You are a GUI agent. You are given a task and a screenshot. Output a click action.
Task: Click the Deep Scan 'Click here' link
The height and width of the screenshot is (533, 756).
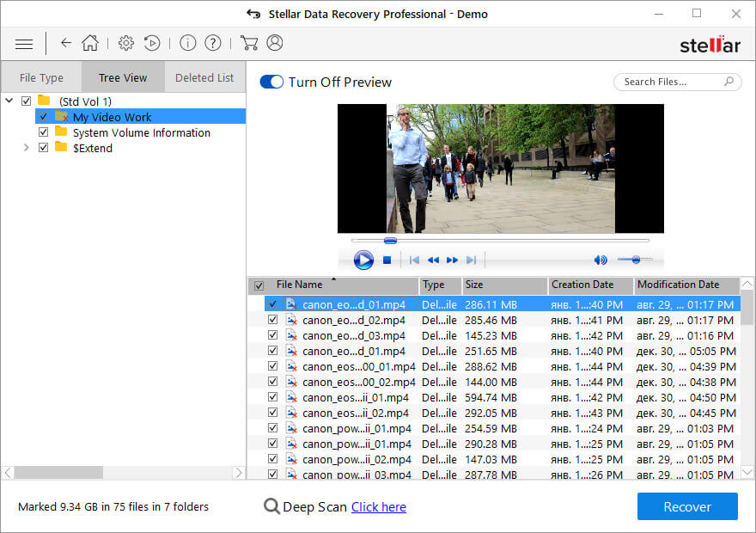click(x=379, y=507)
